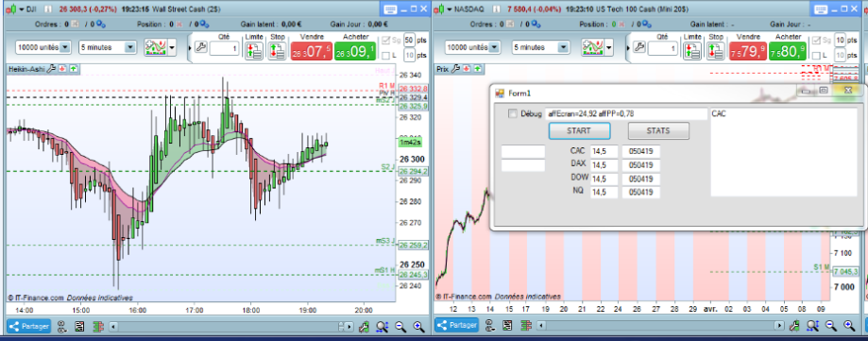This screenshot has height=341, width=868.
Task: Click Partager button in DJI window
Action: 28,327
